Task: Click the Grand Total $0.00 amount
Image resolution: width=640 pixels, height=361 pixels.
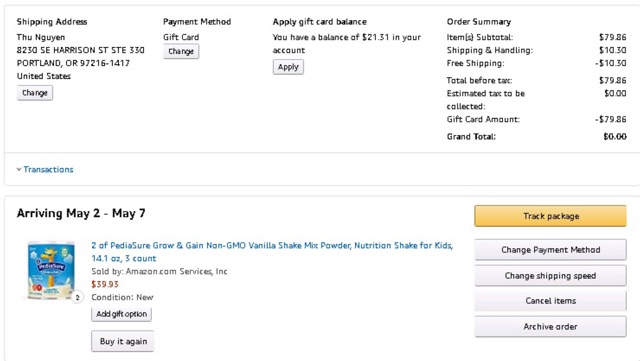Action: pos(615,136)
